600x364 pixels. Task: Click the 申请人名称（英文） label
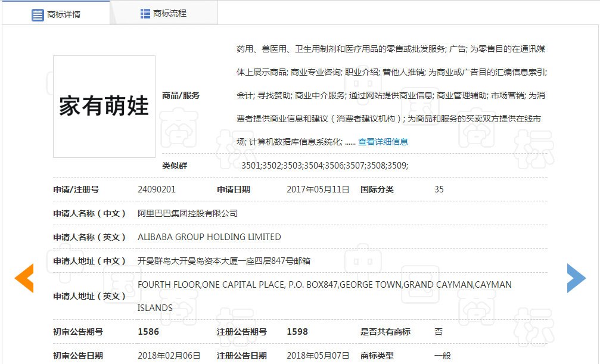tap(90, 237)
